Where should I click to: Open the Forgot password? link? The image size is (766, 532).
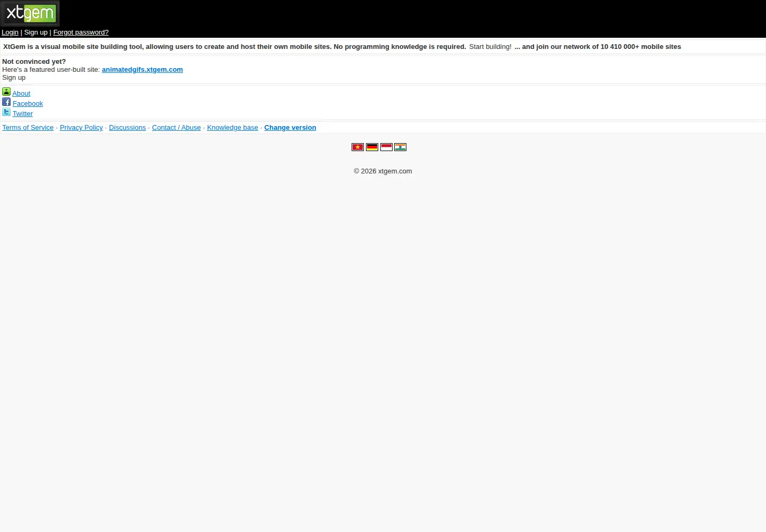[81, 32]
